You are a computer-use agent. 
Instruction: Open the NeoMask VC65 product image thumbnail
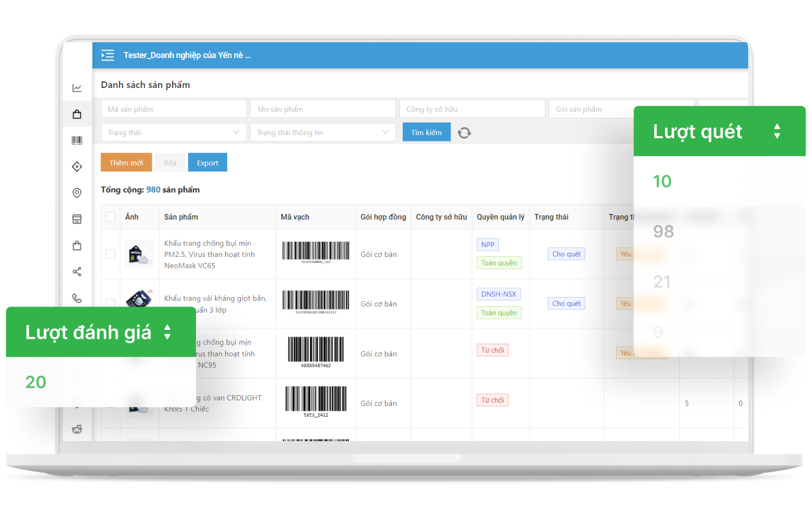click(140, 254)
